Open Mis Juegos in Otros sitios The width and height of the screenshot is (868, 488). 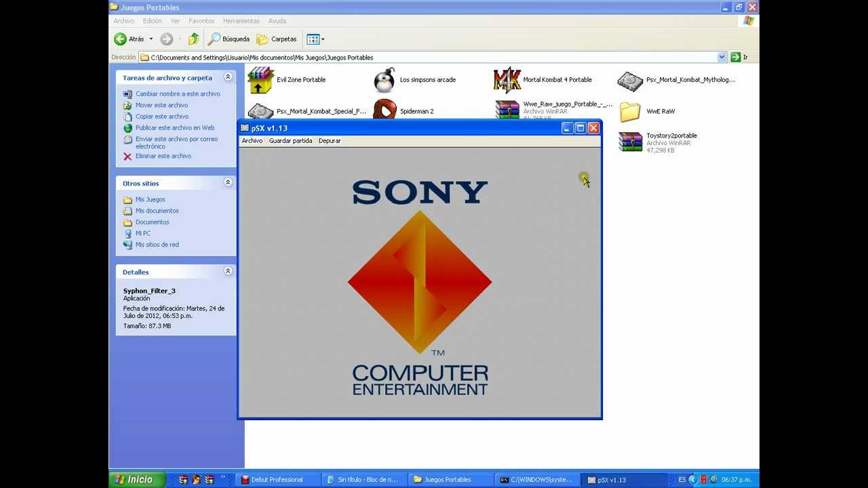(x=151, y=199)
